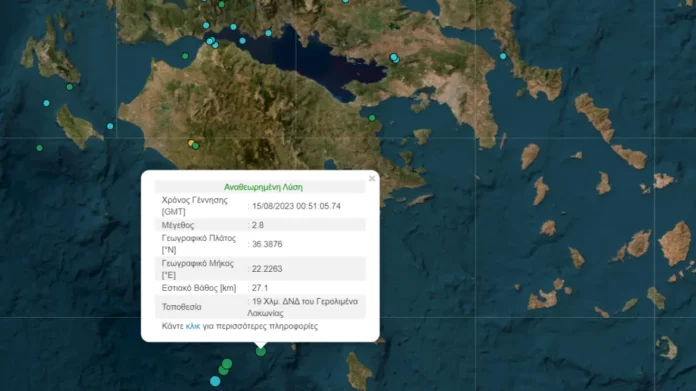Select the 'Μέγεθος' label
This screenshot has height=391, width=696.
point(178,225)
